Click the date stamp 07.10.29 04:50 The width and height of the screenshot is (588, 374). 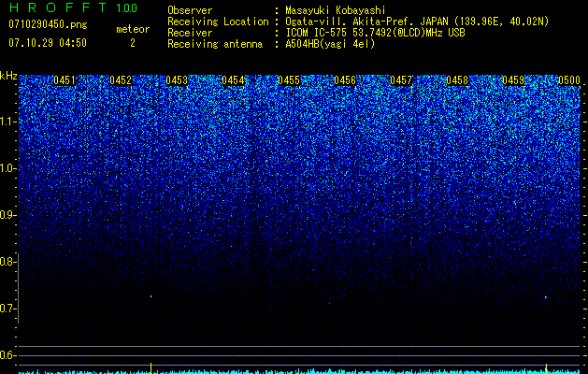pos(48,43)
